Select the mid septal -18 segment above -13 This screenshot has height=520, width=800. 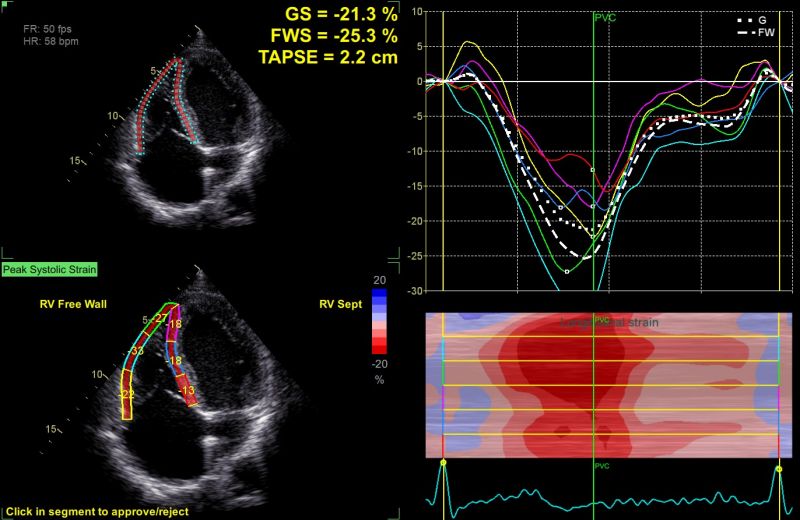(x=175, y=360)
